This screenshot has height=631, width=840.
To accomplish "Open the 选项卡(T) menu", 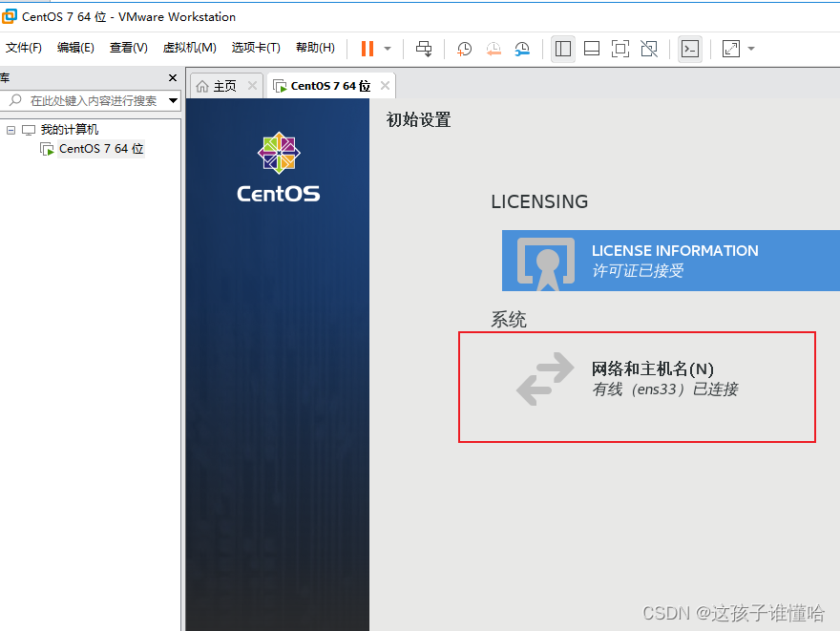I will pyautogui.click(x=256, y=48).
